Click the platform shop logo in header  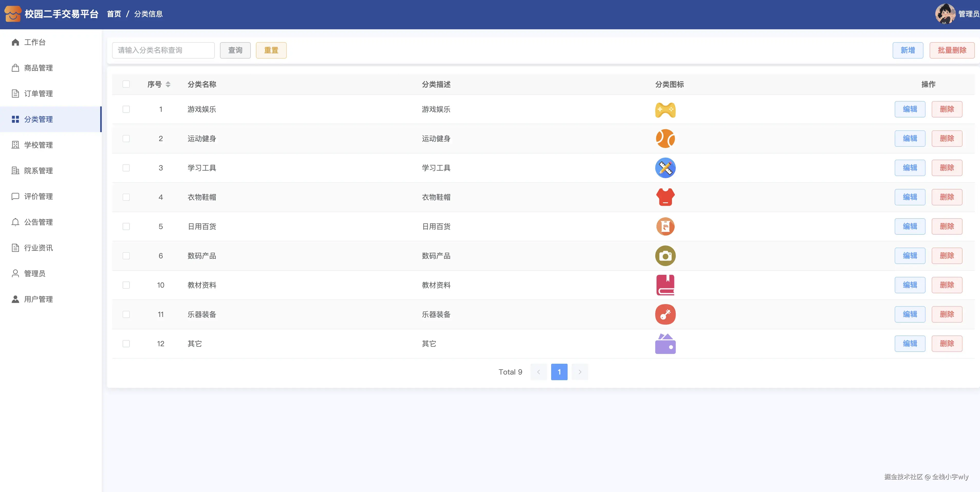[13, 14]
